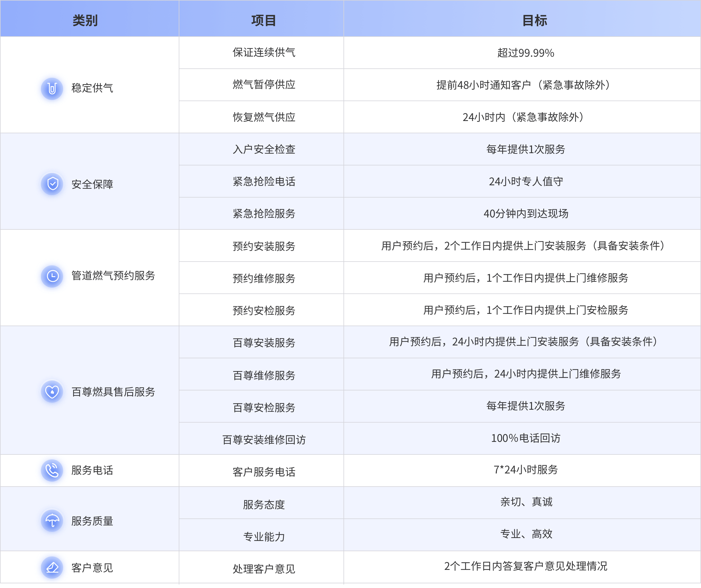The height and width of the screenshot is (588, 701).
Task: Select the 保证连续供气 cell
Action: (261, 53)
